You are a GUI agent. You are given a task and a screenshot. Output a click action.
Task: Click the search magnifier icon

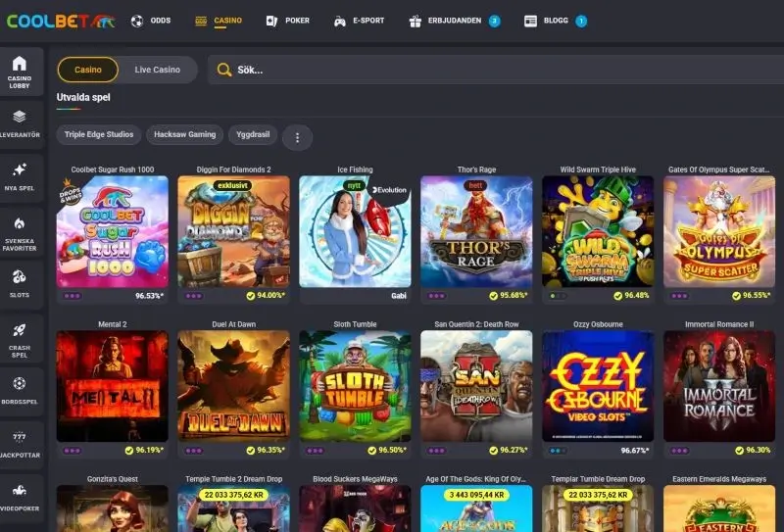(224, 70)
